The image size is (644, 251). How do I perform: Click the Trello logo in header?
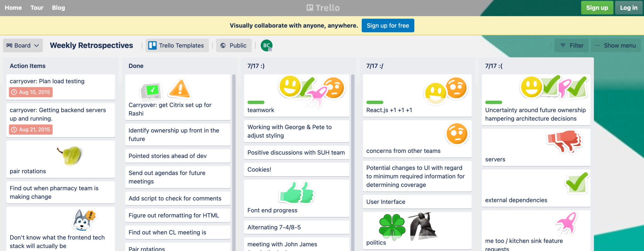pos(323,8)
